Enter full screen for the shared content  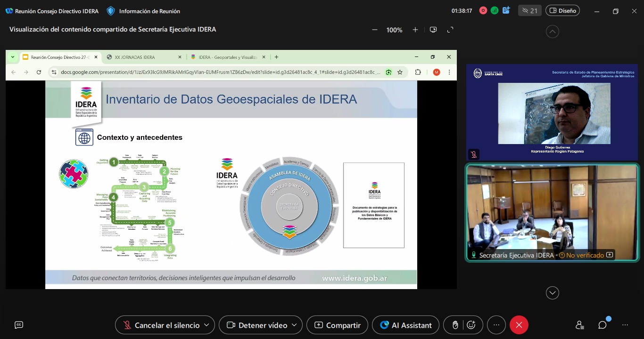click(450, 30)
